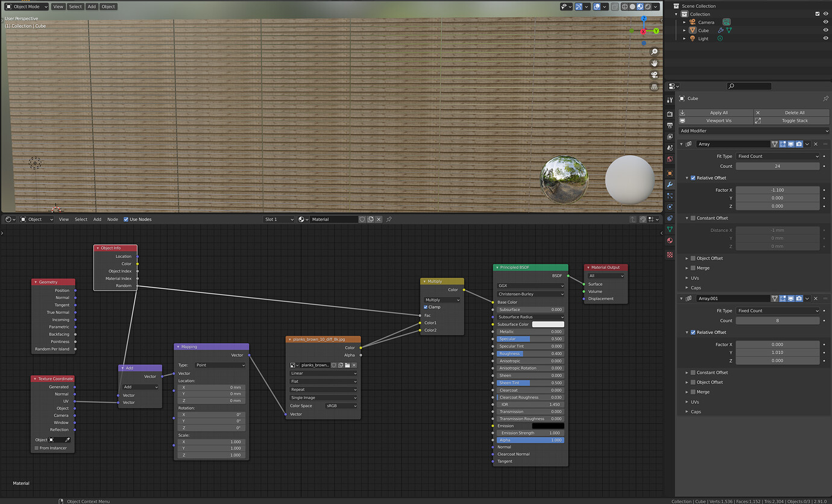Open the View Layer properties tab
Viewport: 832px width, 504px height.
(670, 137)
